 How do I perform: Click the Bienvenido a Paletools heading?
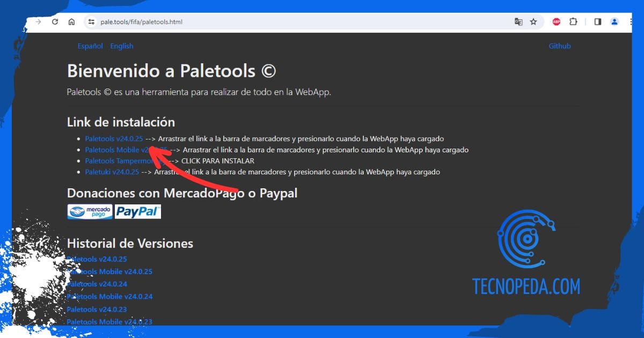click(x=172, y=71)
